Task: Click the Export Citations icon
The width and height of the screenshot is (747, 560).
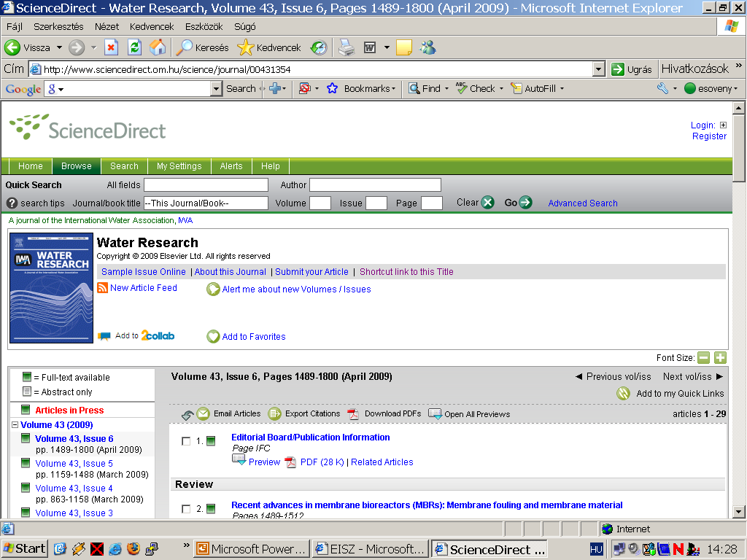Action: click(x=274, y=414)
